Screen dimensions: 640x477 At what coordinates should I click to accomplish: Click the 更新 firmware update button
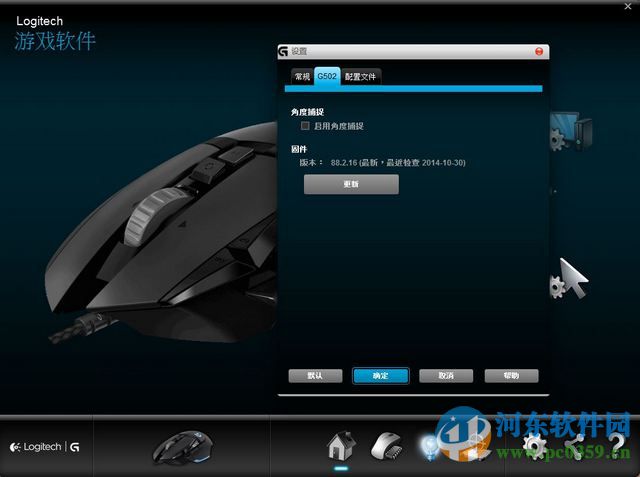(x=351, y=184)
